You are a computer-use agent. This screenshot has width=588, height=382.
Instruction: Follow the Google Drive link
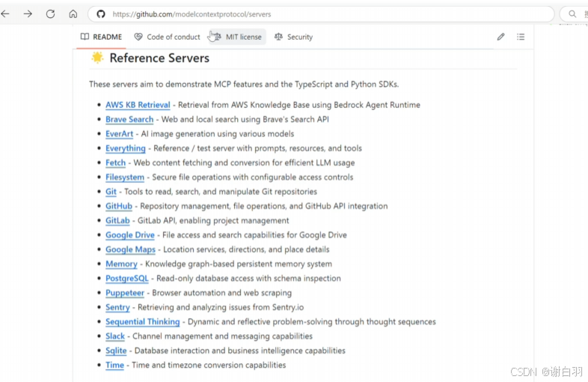(129, 235)
